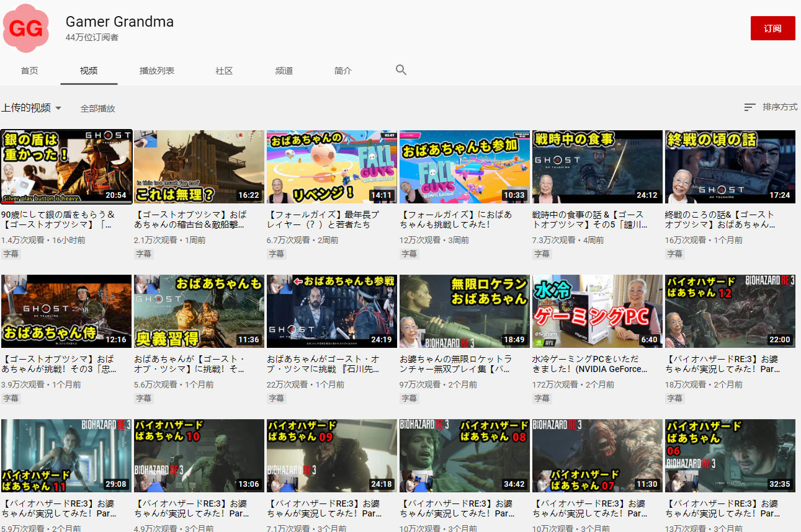The width and height of the screenshot is (801, 532).
Task: Click the sort-by lines icon
Action: point(750,107)
